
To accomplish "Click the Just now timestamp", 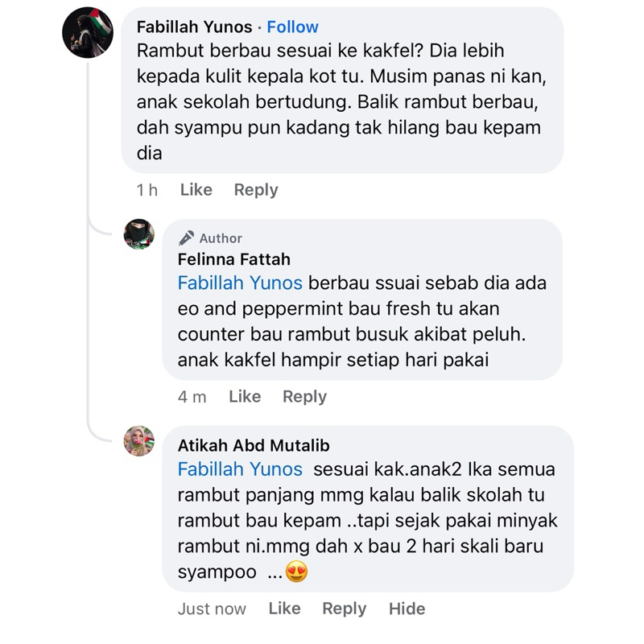I will click(x=212, y=609).
